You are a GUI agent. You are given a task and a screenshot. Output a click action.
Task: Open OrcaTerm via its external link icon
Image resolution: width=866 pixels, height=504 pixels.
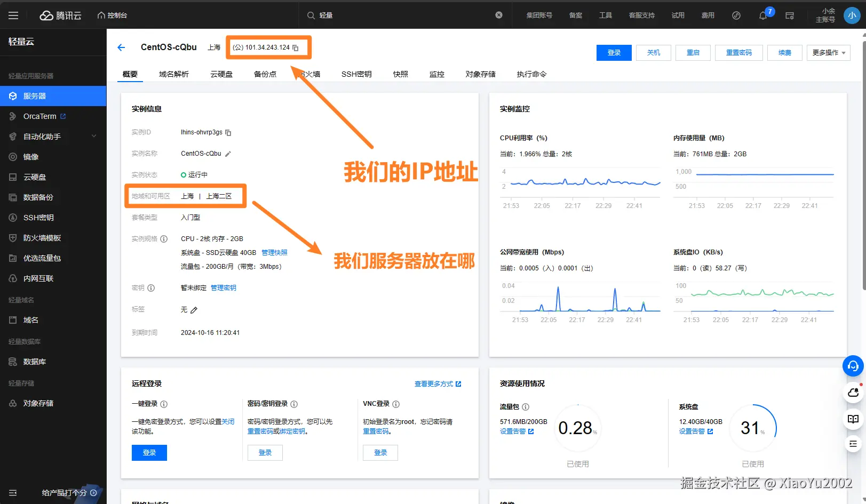point(63,116)
